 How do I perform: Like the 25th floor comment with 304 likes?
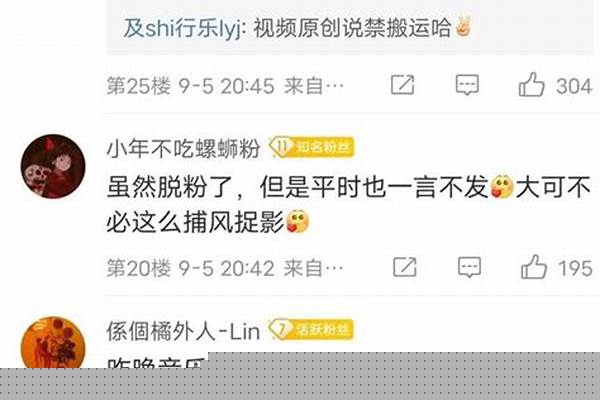click(531, 85)
